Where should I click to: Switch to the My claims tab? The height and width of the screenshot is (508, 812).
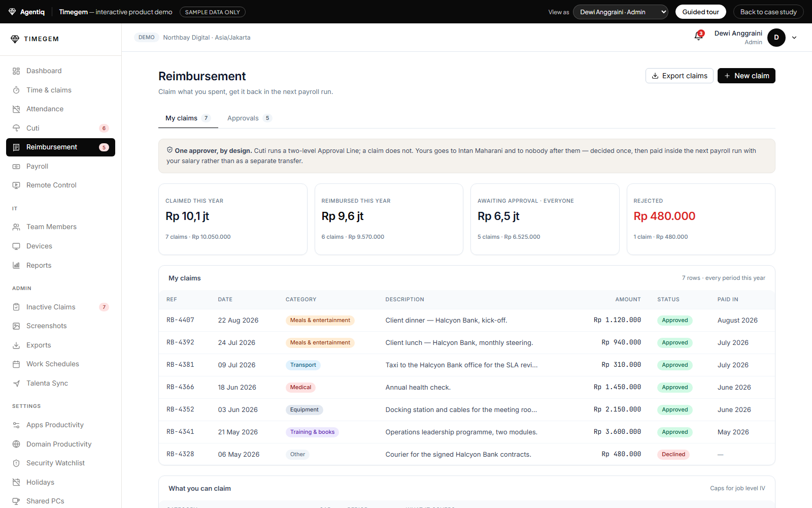(x=188, y=118)
